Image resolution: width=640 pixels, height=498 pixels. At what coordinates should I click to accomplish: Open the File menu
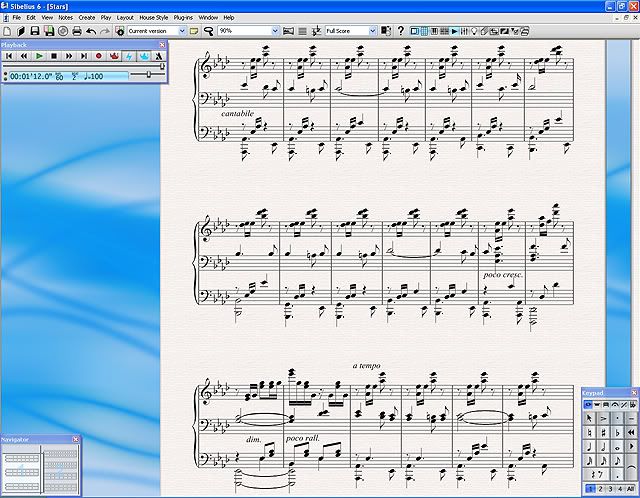pos(16,18)
